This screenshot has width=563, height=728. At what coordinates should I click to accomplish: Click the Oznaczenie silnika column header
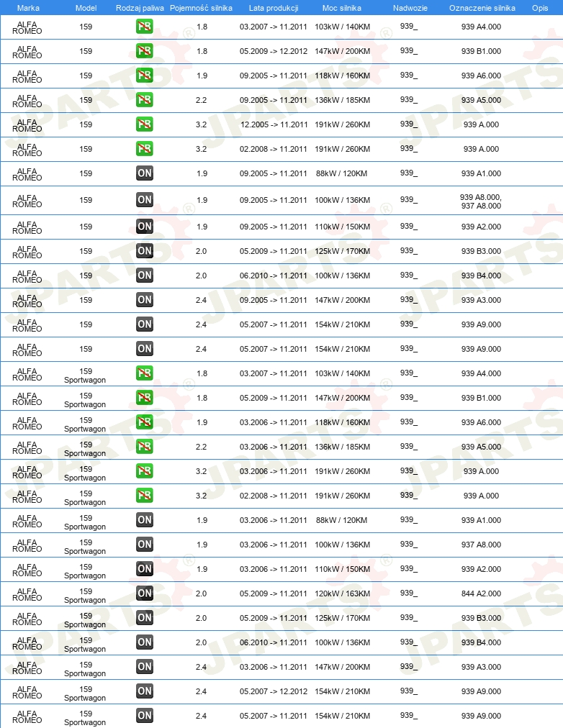(482, 8)
